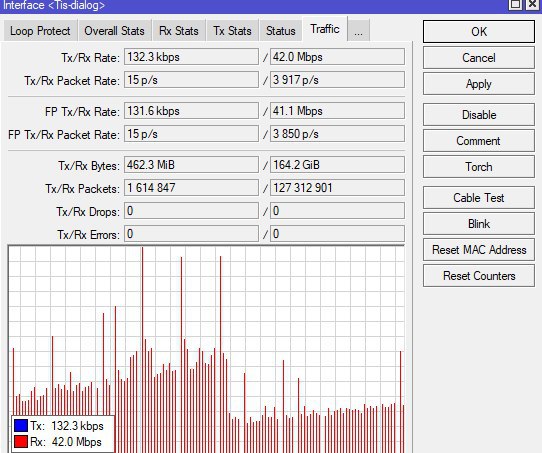This screenshot has height=453, width=542.
Task: Confirm the dialog with OK
Action: 479,31
